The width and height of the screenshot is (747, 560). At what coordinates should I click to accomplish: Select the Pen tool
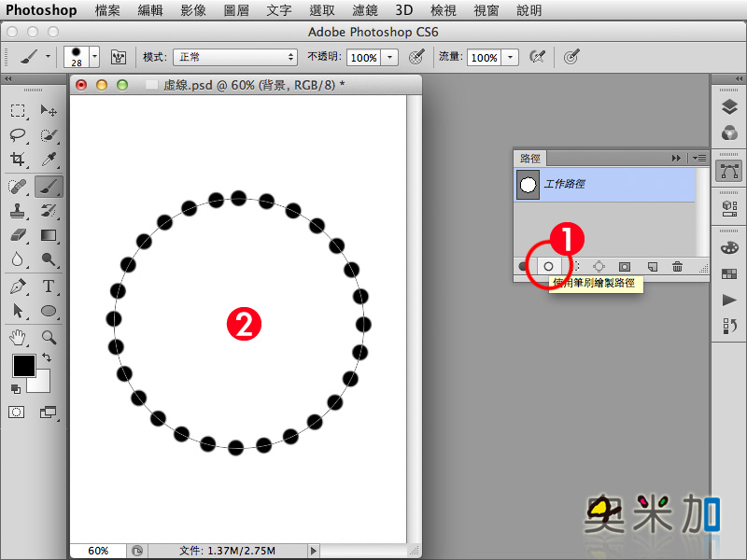pyautogui.click(x=18, y=287)
